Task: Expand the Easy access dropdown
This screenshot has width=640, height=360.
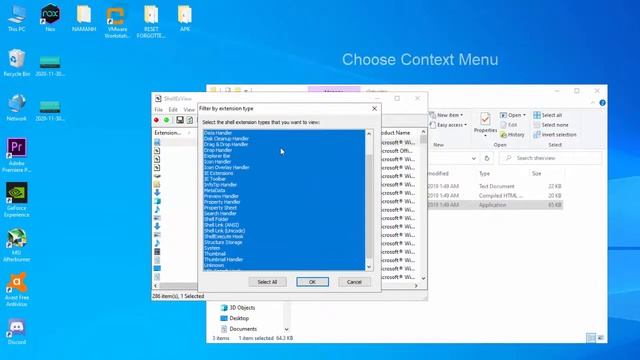Action: (448, 125)
